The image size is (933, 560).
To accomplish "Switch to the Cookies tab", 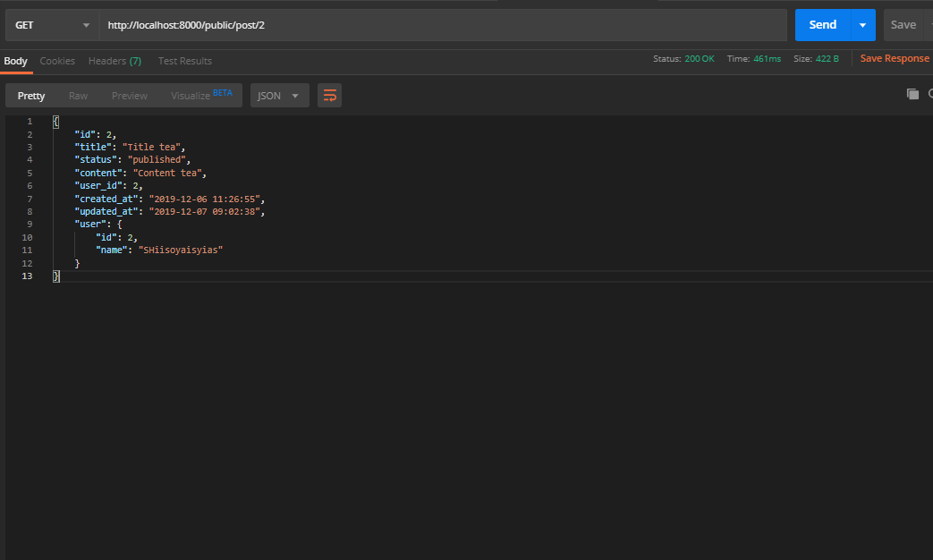I will (x=57, y=61).
